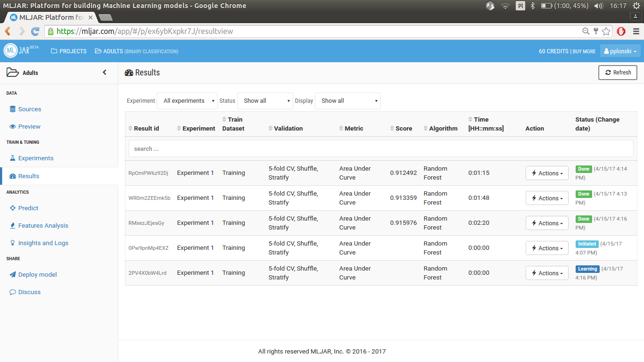
Task: Open Actions menu for result 0Pw9pnMp4EXZ
Action: pos(547,248)
